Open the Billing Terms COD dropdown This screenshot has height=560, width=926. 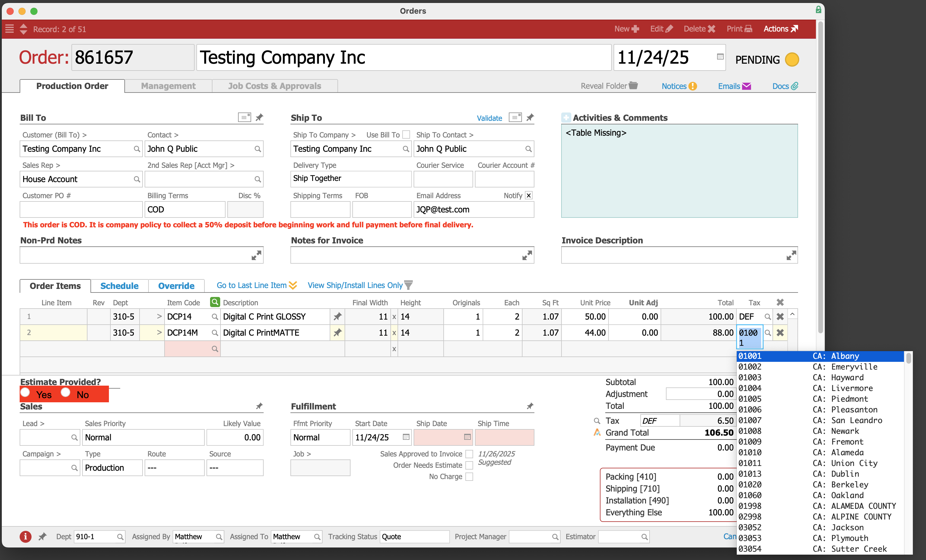185,209
